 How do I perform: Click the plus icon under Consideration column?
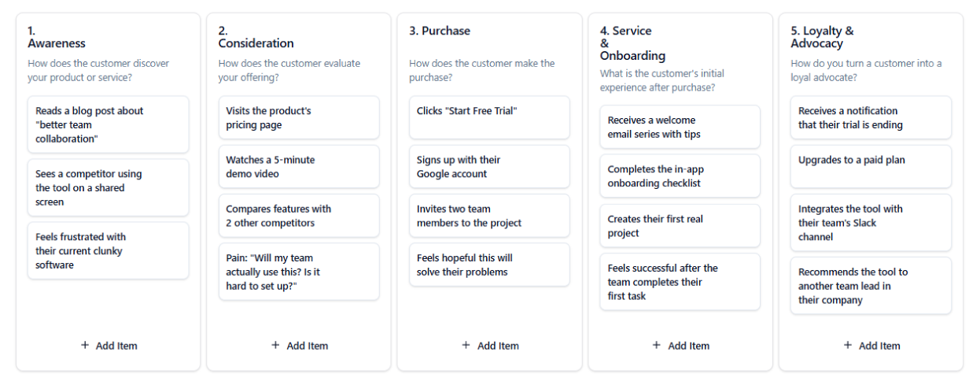[x=275, y=345]
